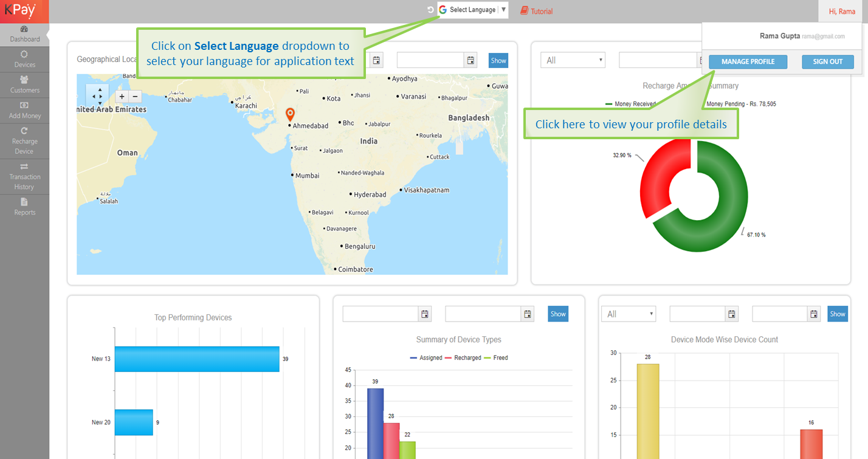Open the Dashboard sidebar tab
868x459 pixels.
click(24, 33)
